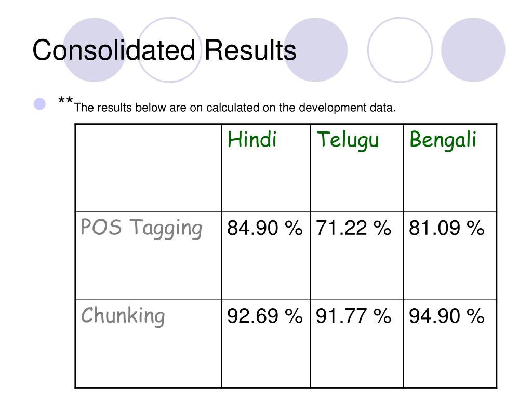Click the Chunking row label

click(x=123, y=316)
